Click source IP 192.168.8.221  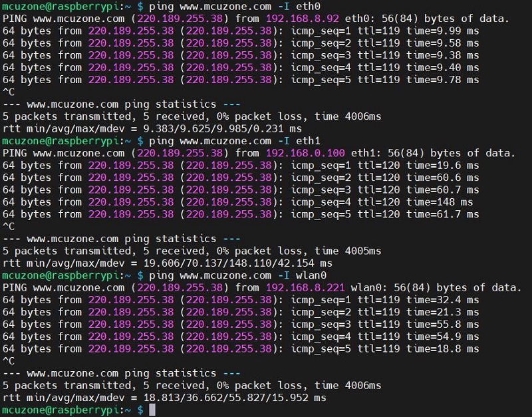pos(305,287)
